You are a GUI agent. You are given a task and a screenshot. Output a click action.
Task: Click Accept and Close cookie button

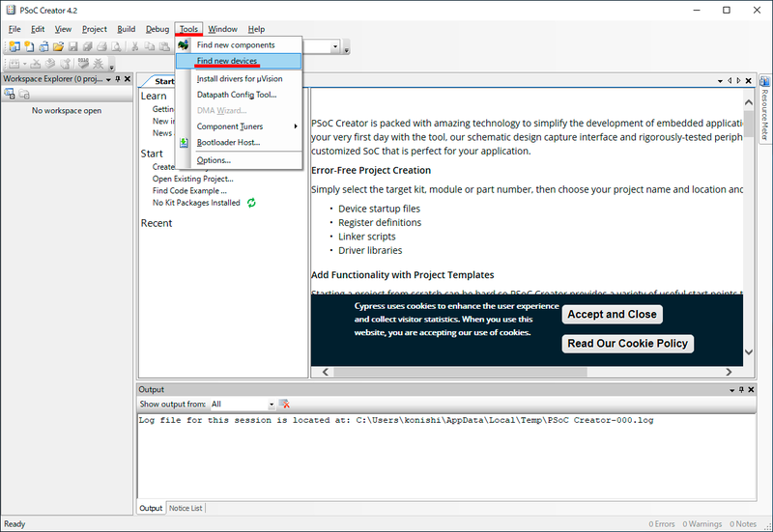tap(612, 314)
